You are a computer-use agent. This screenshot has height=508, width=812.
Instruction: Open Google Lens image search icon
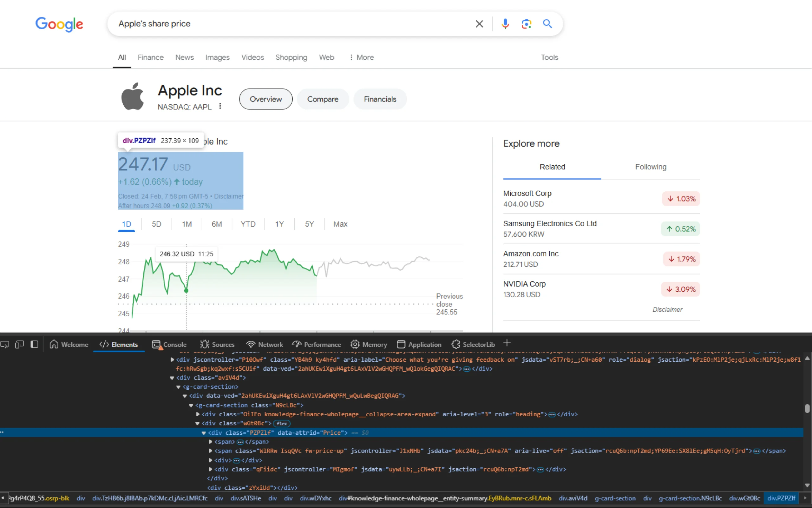(526, 24)
